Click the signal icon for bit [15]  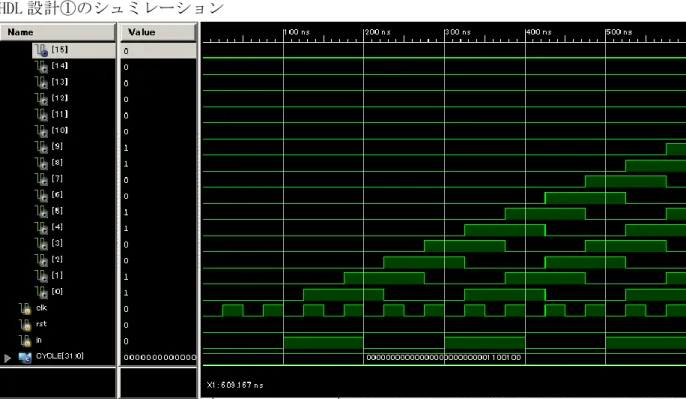[42, 51]
